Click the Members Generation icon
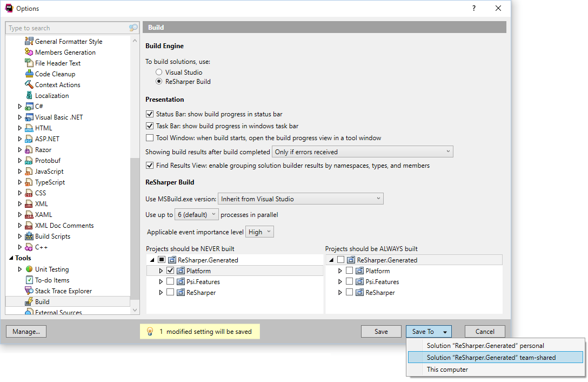The height and width of the screenshot is (382, 588). (30, 52)
